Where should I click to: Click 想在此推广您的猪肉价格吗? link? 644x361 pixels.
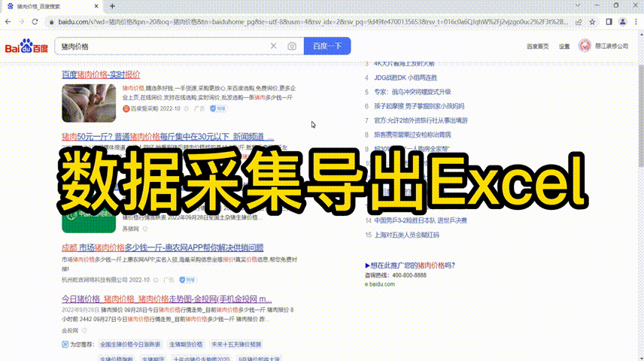410,265
